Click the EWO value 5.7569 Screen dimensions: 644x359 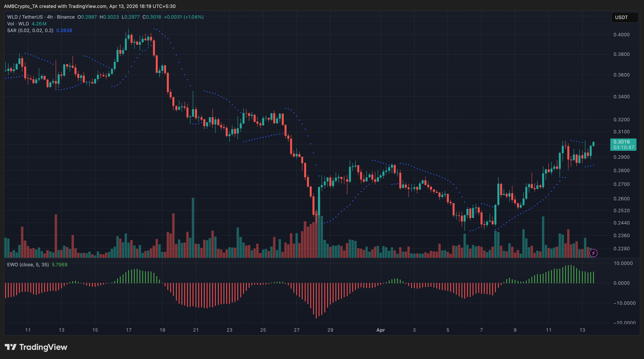pyautogui.click(x=59, y=264)
